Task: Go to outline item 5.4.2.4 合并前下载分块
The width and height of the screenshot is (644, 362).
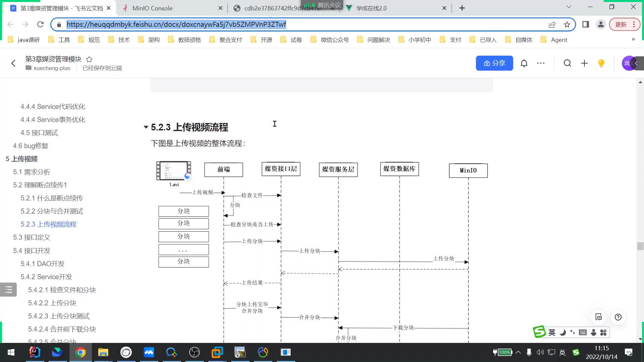Action: point(62,329)
